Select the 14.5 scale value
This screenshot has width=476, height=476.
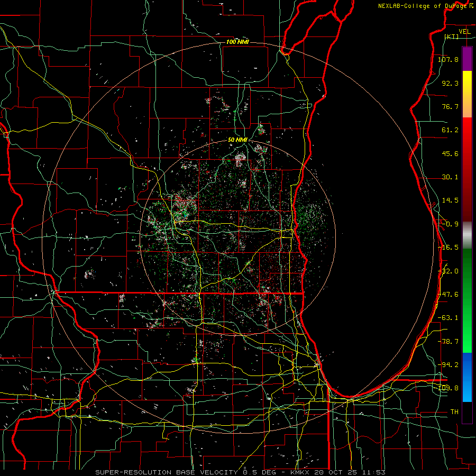click(450, 200)
